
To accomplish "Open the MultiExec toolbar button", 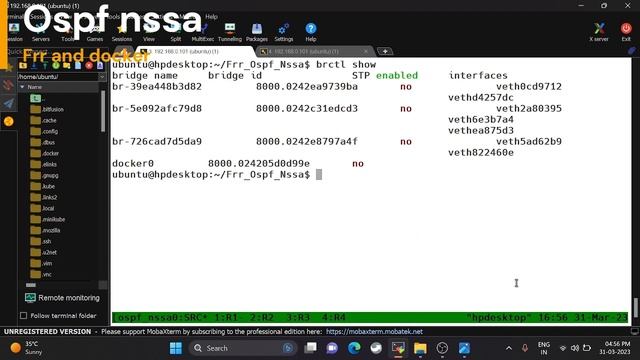I will click(203, 33).
